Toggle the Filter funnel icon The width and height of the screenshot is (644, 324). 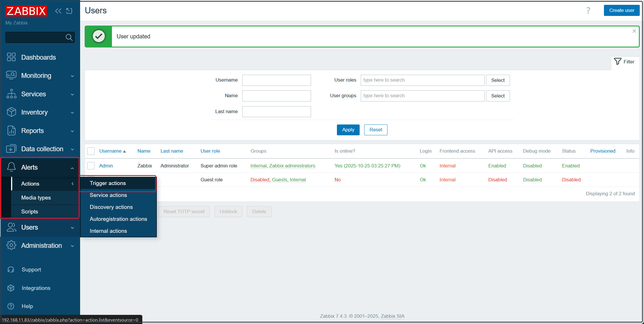click(x=618, y=61)
